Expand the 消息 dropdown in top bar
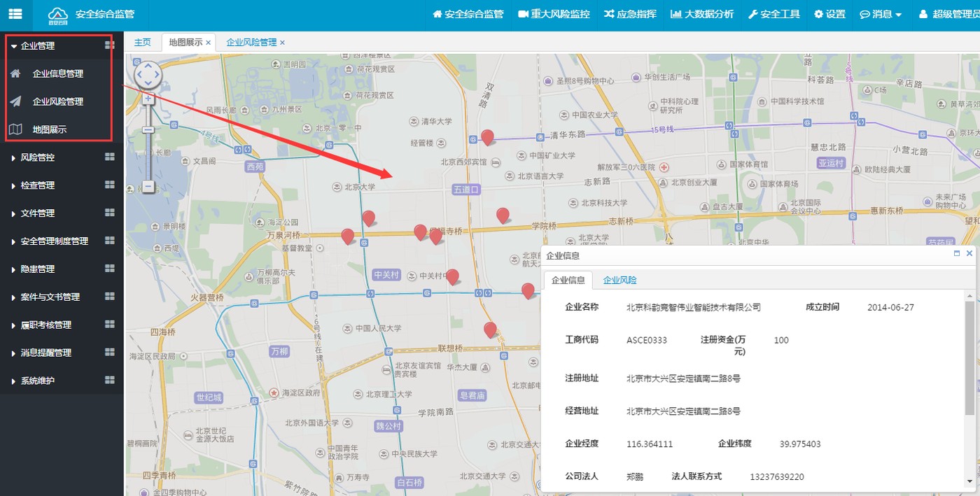The image size is (980, 496). (881, 14)
